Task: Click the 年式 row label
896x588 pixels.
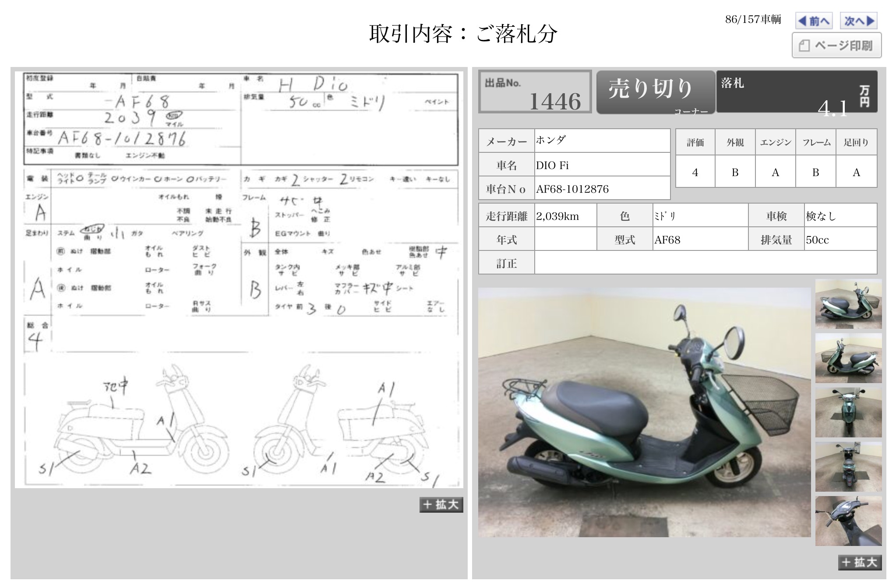Action: pyautogui.click(x=507, y=239)
